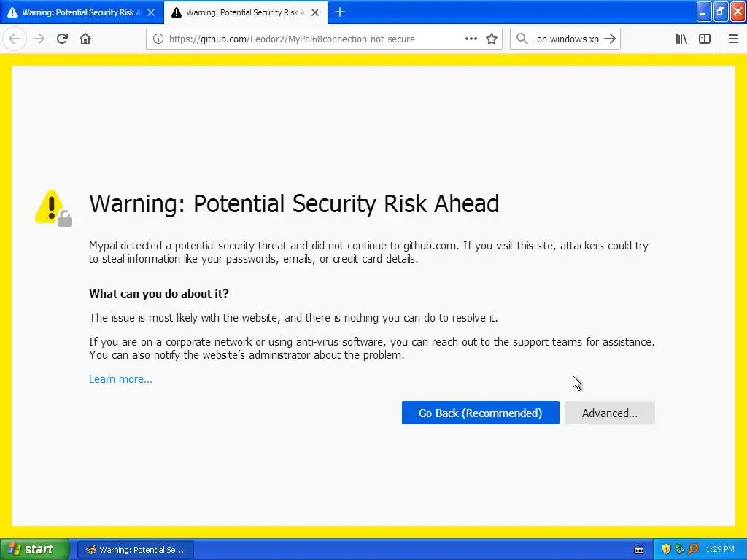
Task: Click the network tray icon
Action: pyautogui.click(x=679, y=550)
